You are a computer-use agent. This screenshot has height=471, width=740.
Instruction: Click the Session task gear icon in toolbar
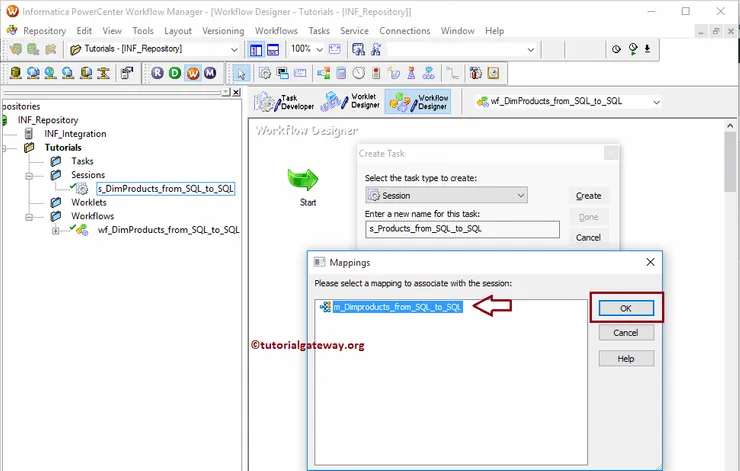tap(265, 73)
